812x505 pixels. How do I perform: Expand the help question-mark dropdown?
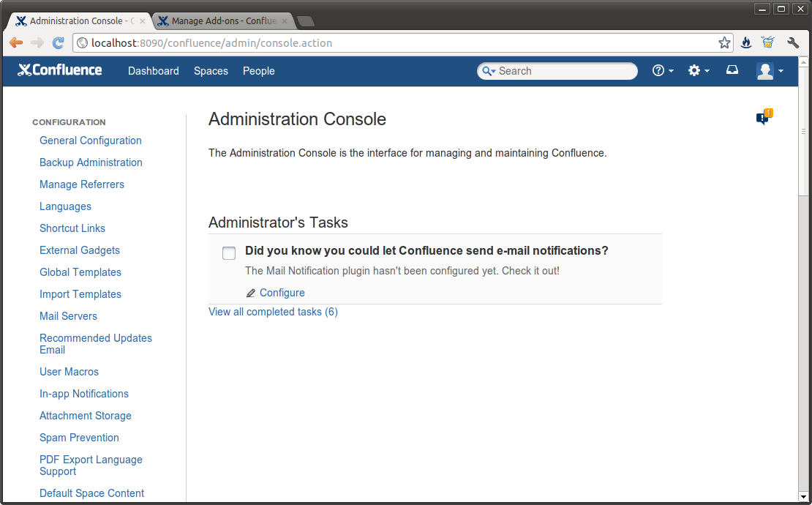(662, 70)
